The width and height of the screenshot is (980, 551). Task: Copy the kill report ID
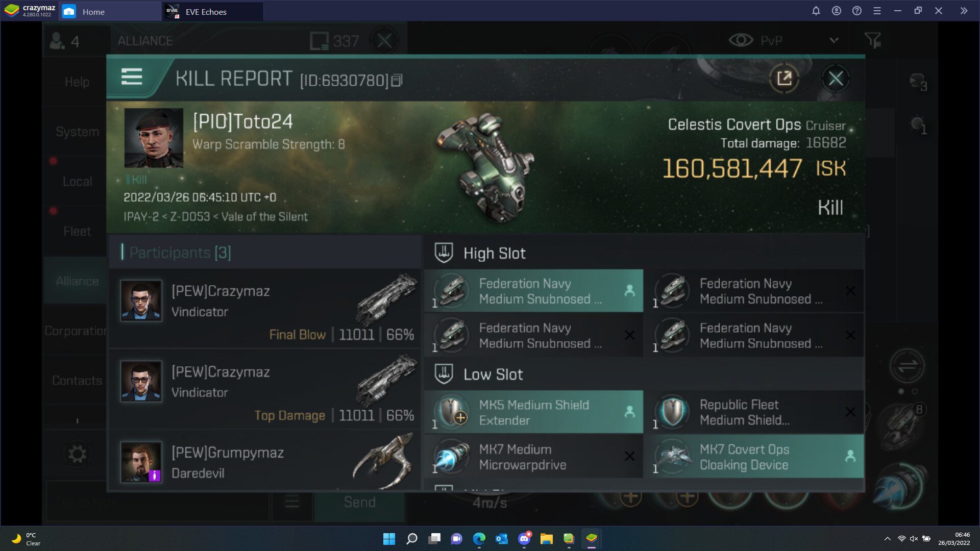(398, 80)
